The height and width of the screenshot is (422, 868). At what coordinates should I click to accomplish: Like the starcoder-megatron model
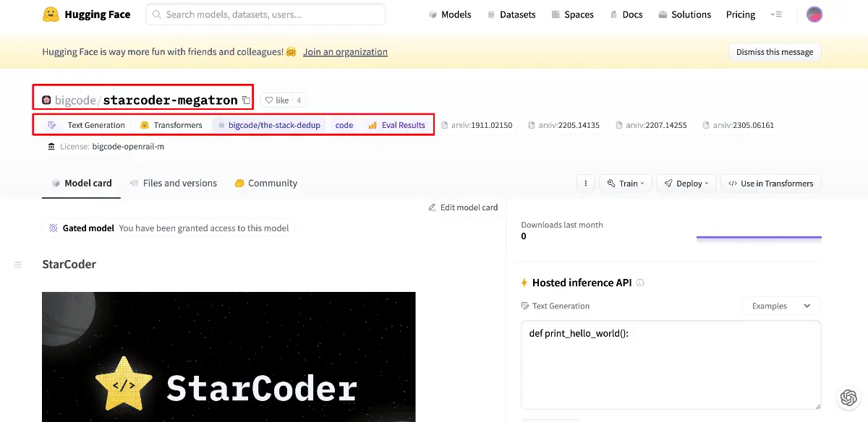coord(276,100)
